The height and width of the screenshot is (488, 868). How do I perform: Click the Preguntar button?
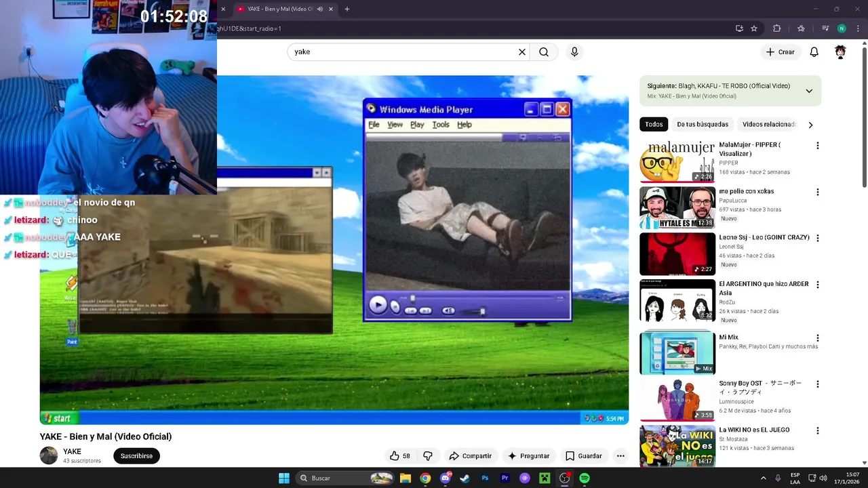[x=528, y=456]
